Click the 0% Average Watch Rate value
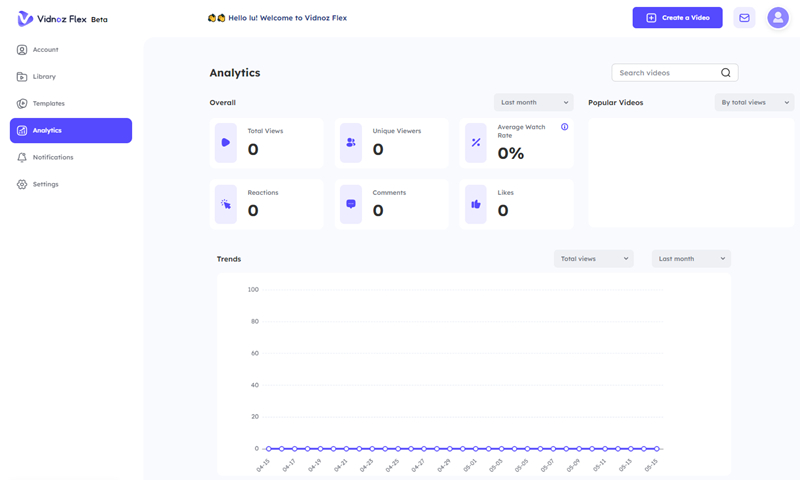Viewport: 800px width, 480px height. [x=511, y=154]
